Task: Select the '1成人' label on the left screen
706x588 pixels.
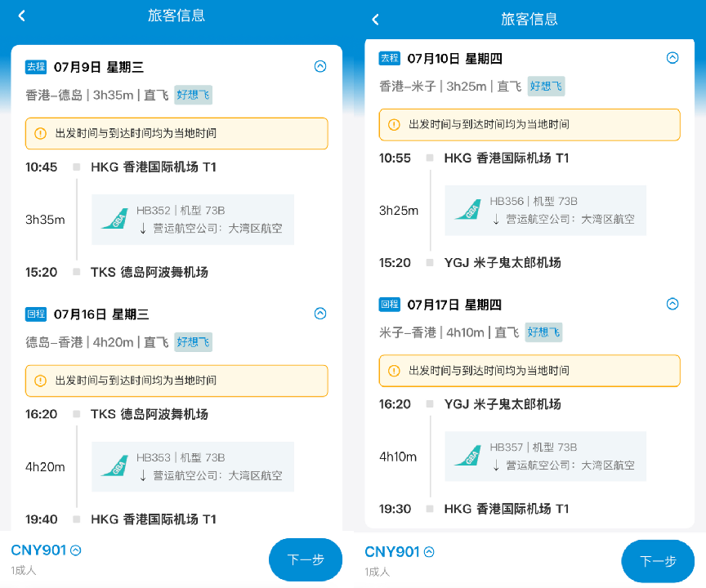Action: (x=24, y=571)
